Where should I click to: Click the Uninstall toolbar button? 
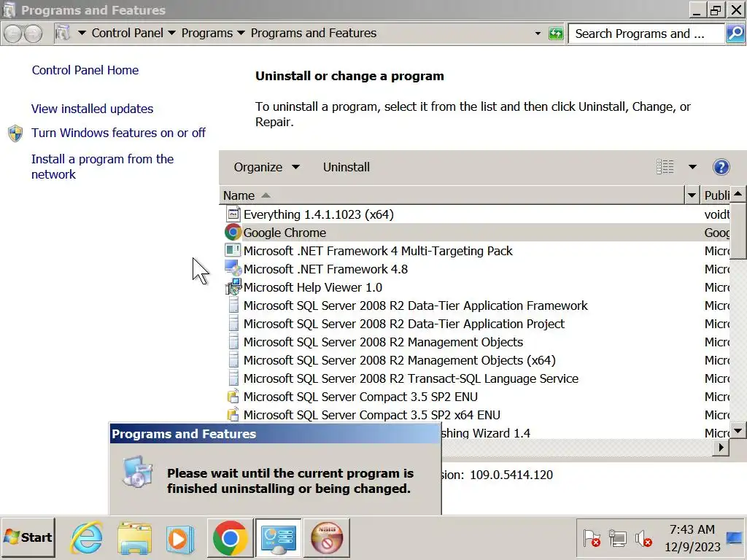347,167
